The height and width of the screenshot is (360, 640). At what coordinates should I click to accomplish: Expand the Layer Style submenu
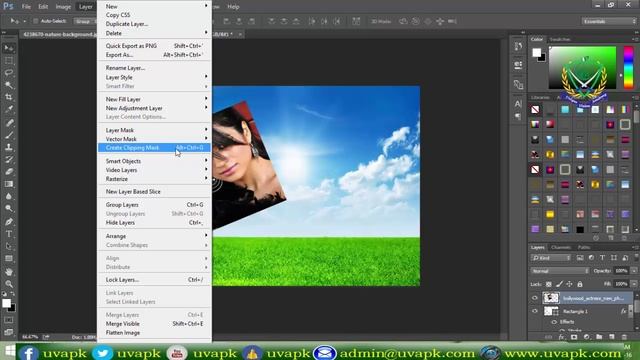point(155,77)
